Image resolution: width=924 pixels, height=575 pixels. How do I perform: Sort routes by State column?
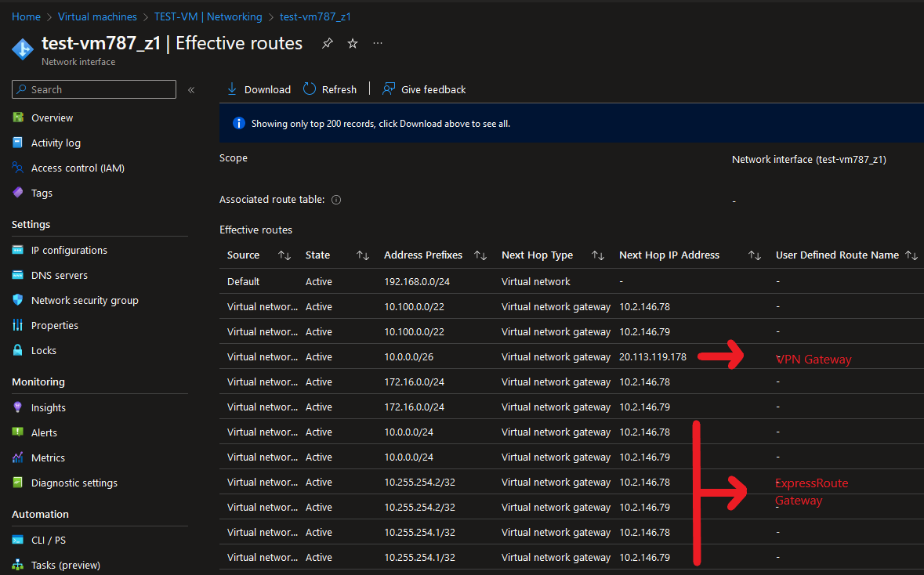[x=363, y=255]
